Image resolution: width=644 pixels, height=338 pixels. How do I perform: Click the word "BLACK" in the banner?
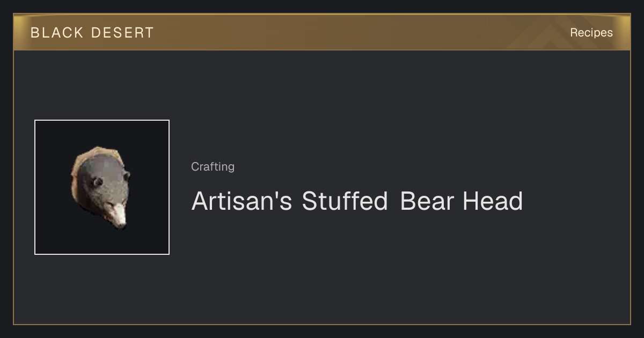[57, 33]
